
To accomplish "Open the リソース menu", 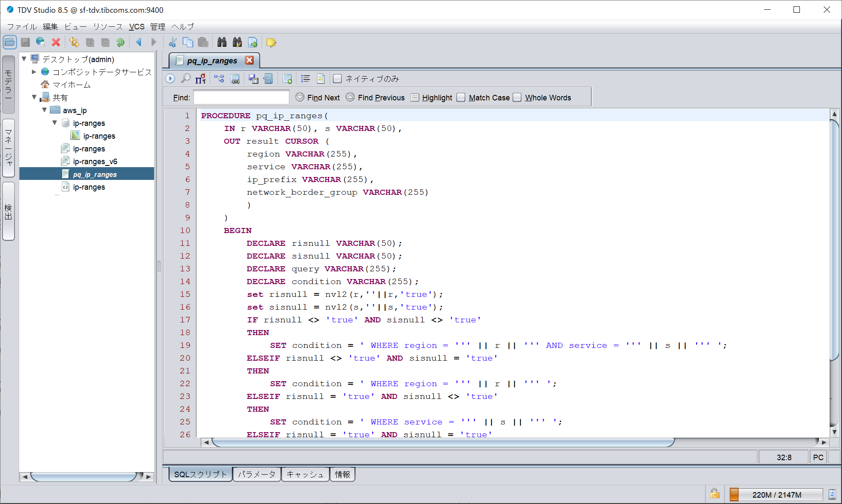I will 108,26.
